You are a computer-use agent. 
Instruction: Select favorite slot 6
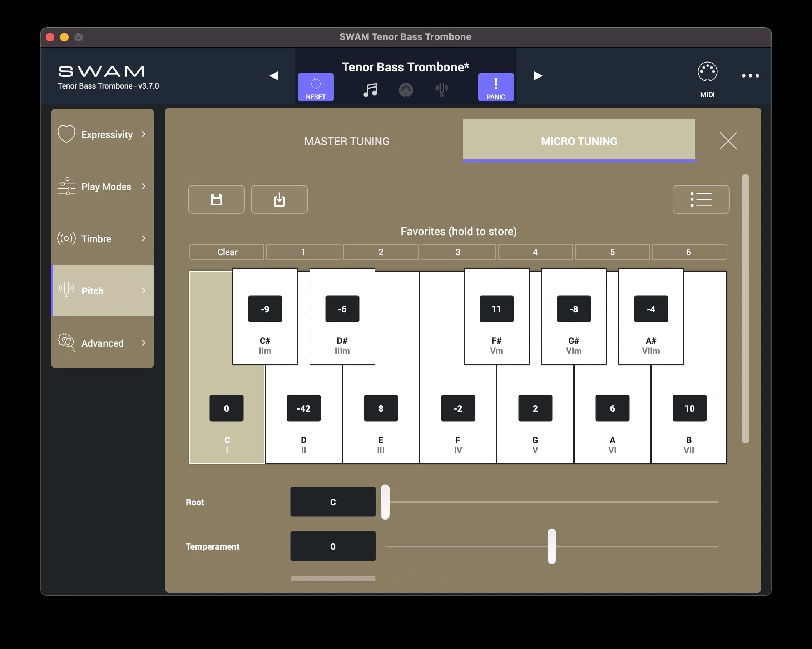[x=689, y=252]
